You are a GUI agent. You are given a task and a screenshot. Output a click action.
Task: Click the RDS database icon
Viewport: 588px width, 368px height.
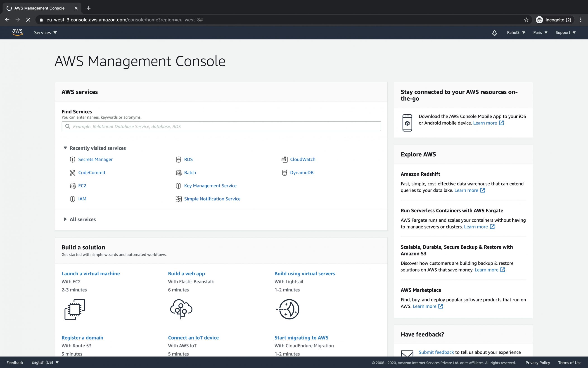pyautogui.click(x=179, y=159)
